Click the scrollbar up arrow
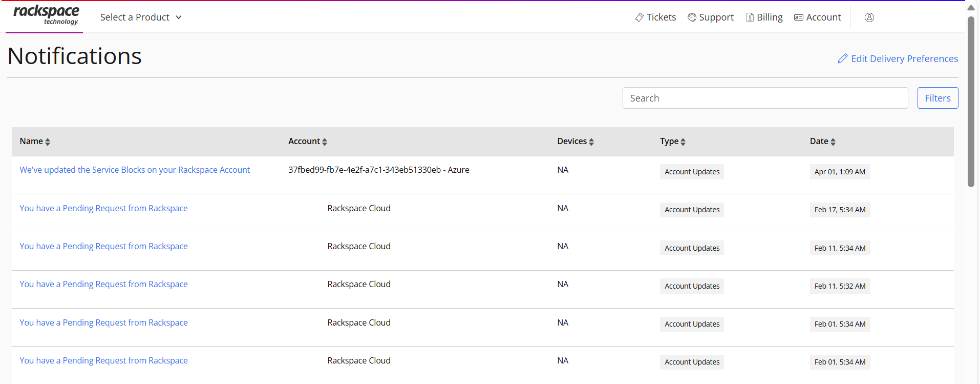 pyautogui.click(x=971, y=8)
